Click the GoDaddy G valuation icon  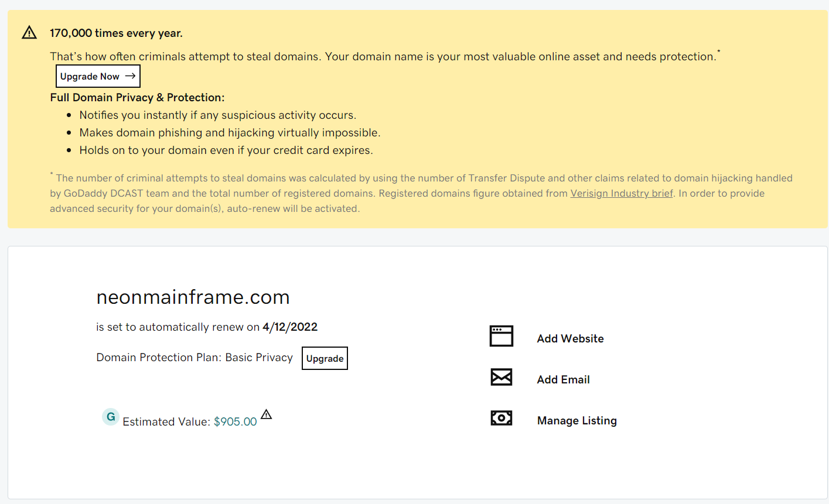click(111, 417)
